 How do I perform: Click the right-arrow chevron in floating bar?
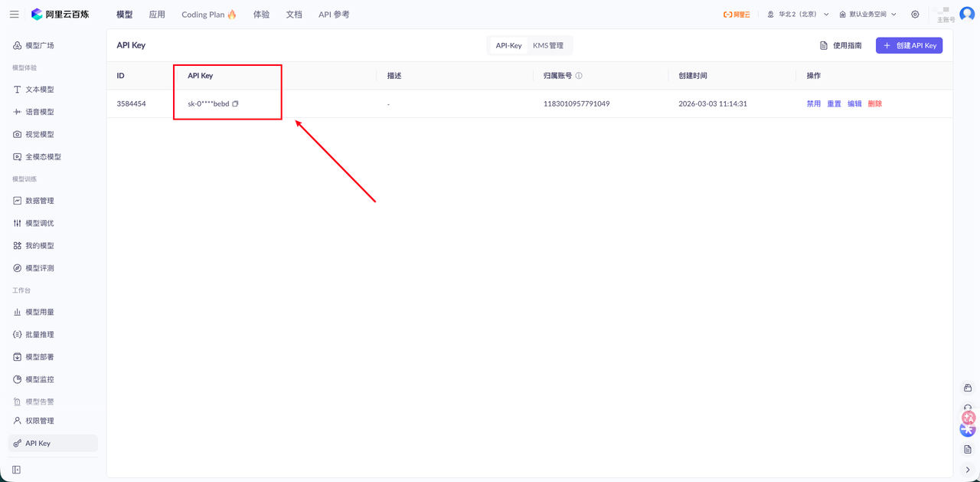(x=968, y=470)
